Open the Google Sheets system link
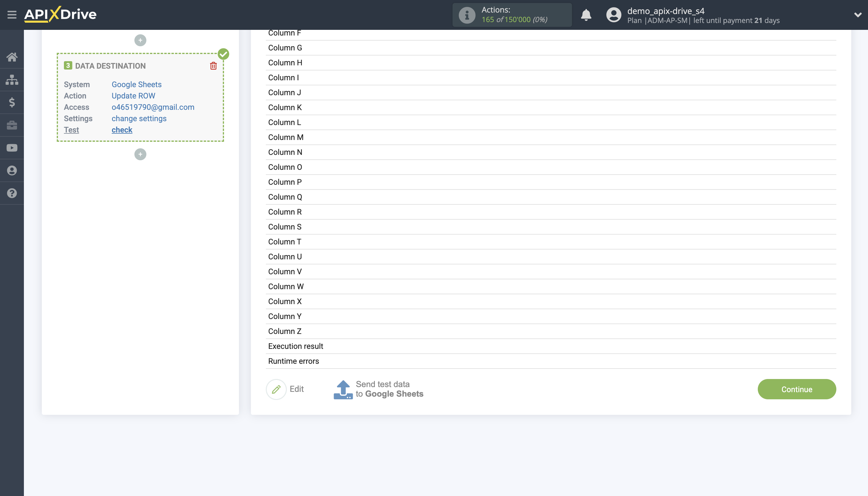This screenshot has height=496, width=868. (137, 84)
